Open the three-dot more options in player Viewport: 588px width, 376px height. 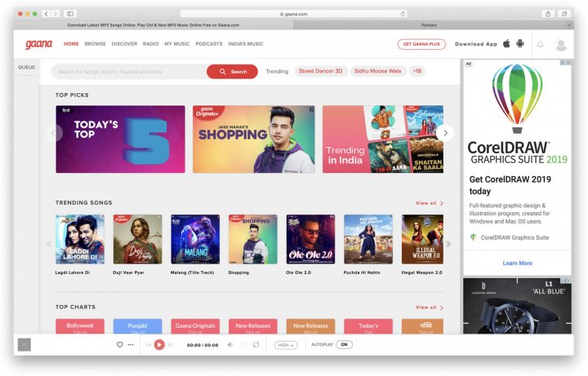click(x=131, y=344)
